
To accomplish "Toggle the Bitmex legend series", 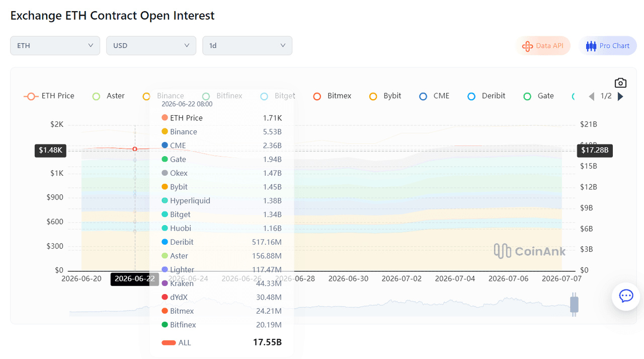I will (x=332, y=96).
